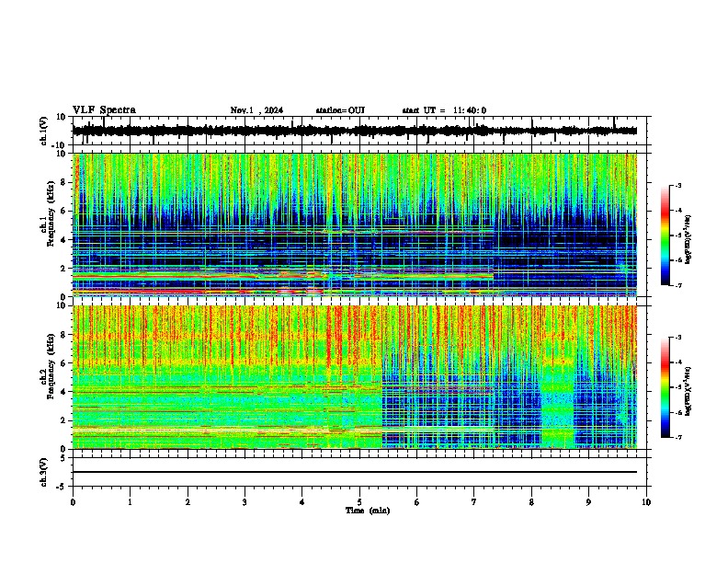The image size is (728, 563).
Task: Click the '0' tick on the time axis
Action: pos(73,502)
